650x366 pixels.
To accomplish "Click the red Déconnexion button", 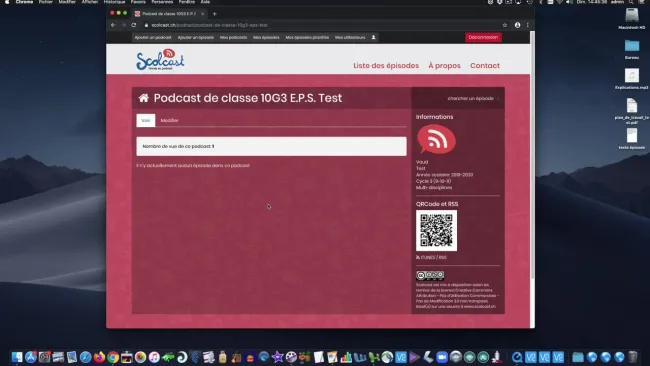I will [x=483, y=37].
